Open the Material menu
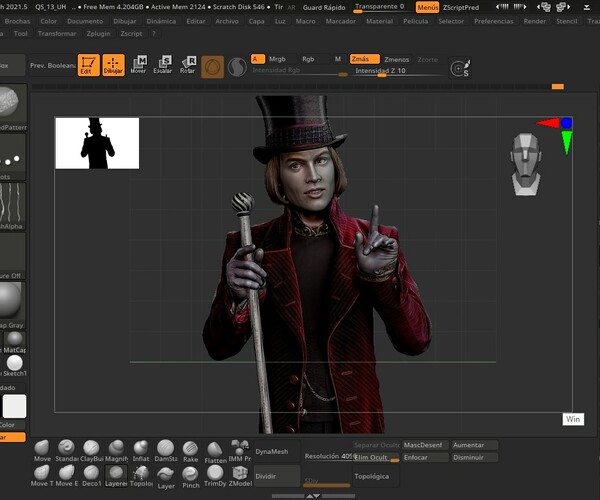This screenshot has width=600, height=500. click(x=379, y=21)
